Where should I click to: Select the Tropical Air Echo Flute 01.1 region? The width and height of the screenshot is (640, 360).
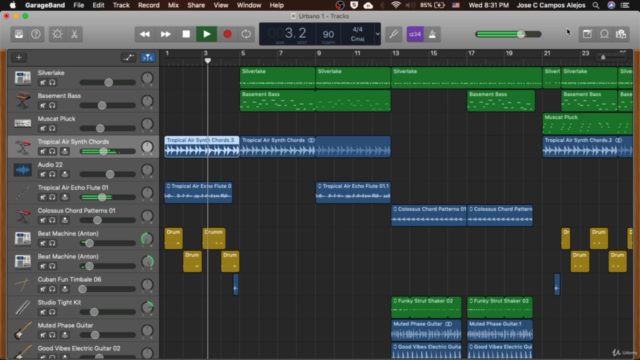point(353,193)
